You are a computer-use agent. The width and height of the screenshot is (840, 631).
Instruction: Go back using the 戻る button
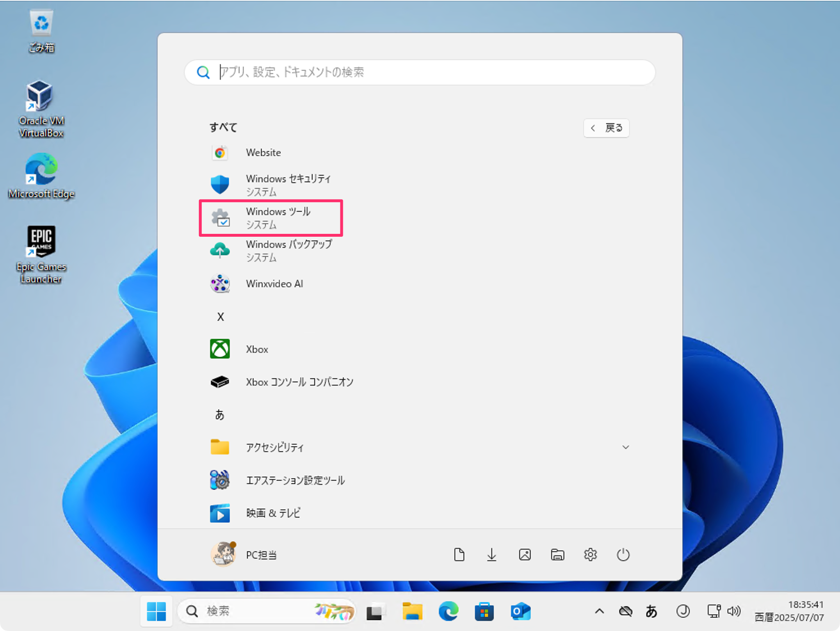click(x=606, y=128)
